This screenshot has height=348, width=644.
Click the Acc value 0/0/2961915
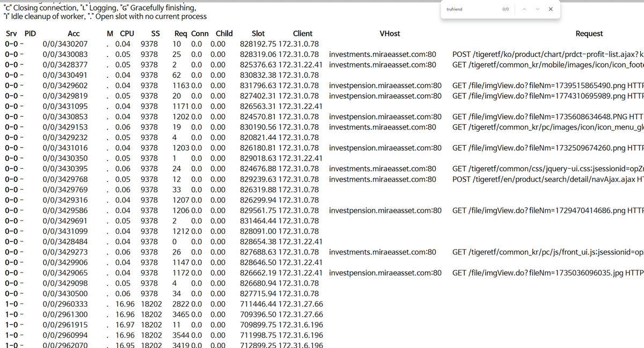pyautogui.click(x=65, y=325)
